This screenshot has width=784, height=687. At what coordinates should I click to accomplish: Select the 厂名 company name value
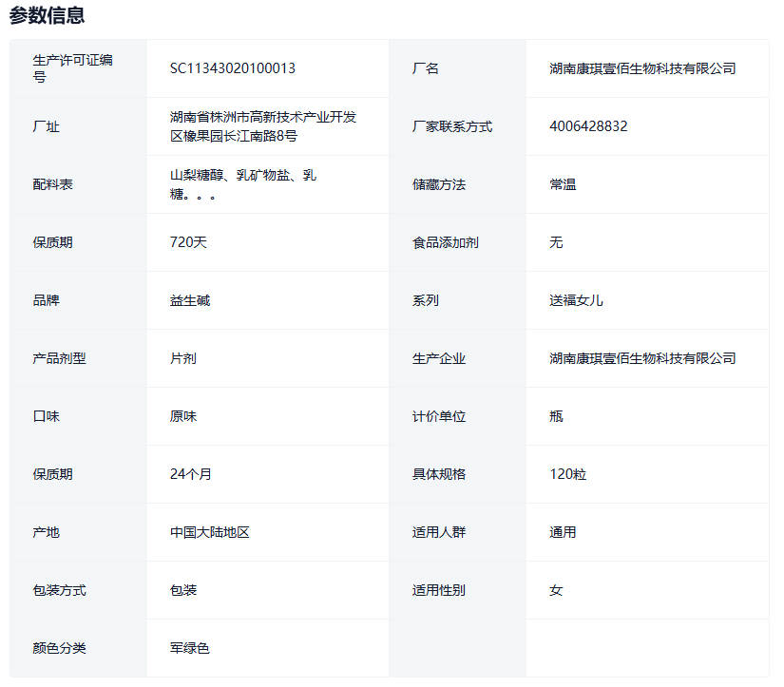coord(642,68)
